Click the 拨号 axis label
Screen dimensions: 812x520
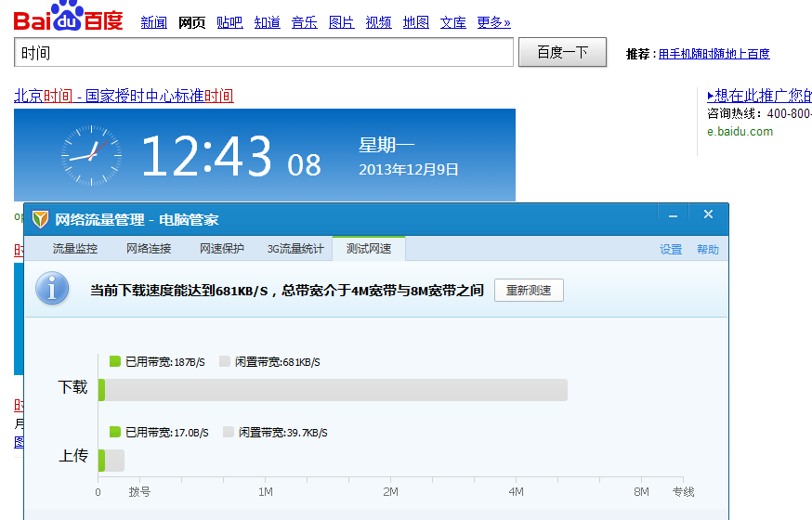(x=139, y=491)
